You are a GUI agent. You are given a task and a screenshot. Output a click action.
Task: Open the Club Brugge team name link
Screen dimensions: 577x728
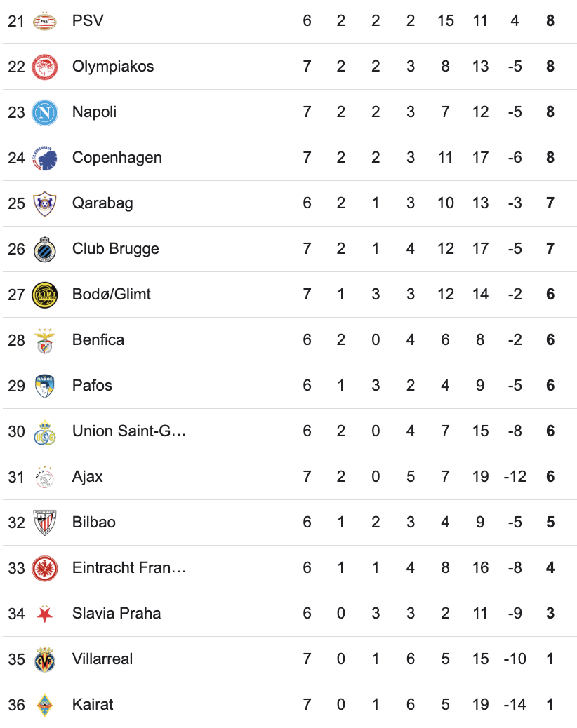click(x=116, y=249)
